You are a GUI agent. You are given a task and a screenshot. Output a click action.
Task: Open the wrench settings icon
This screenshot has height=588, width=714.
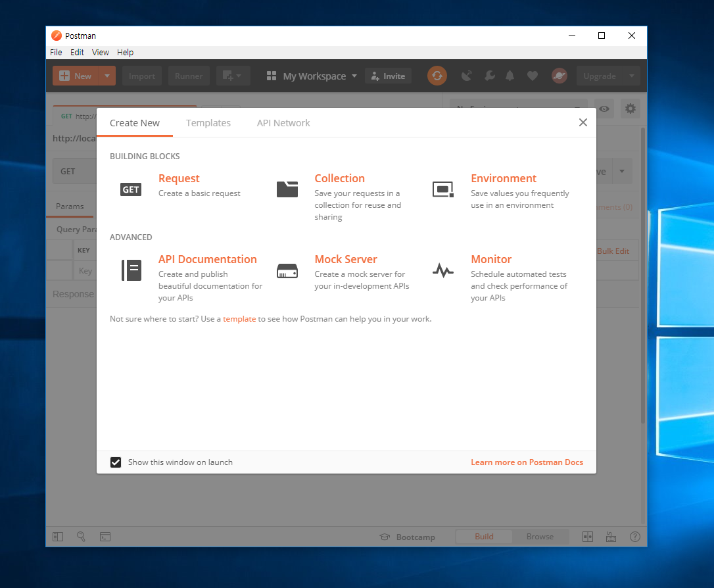(x=490, y=76)
